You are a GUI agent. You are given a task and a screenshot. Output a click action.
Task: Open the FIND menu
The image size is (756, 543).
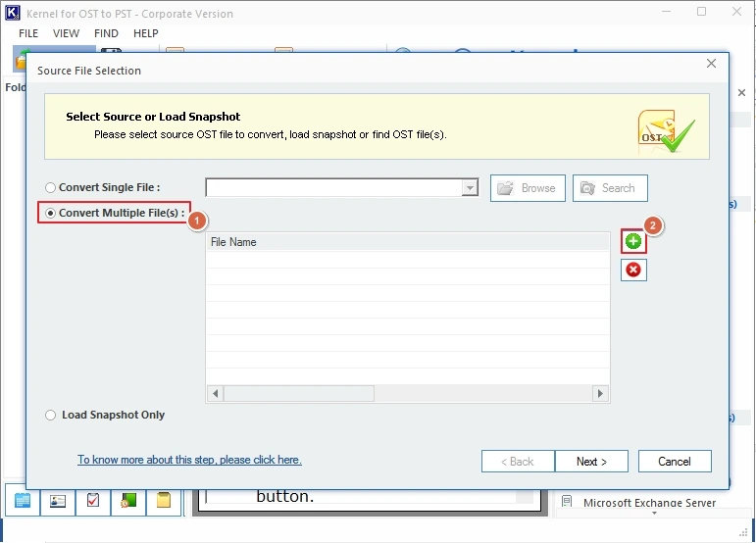click(x=106, y=33)
